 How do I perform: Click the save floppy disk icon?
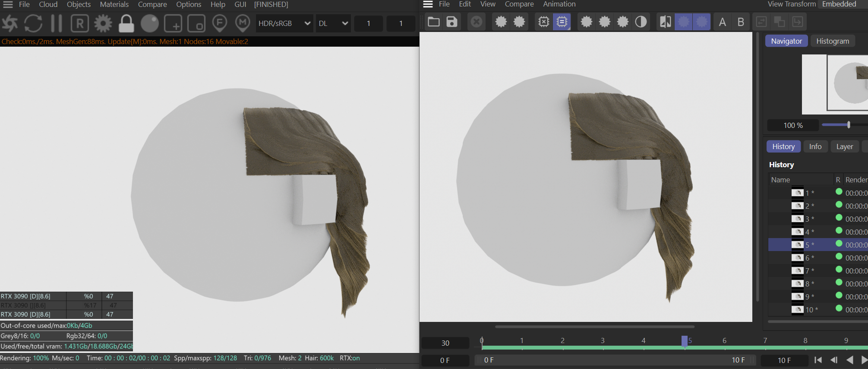click(x=452, y=22)
